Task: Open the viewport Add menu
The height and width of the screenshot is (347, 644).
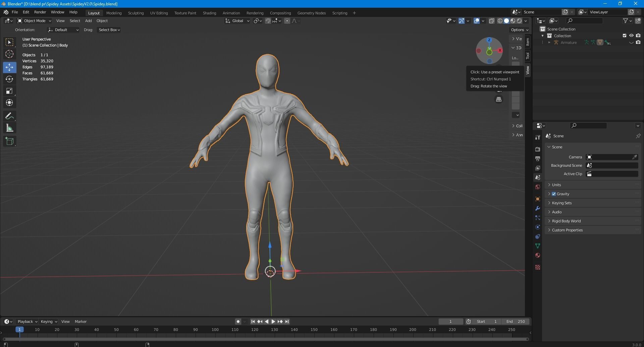Action: pyautogui.click(x=88, y=21)
